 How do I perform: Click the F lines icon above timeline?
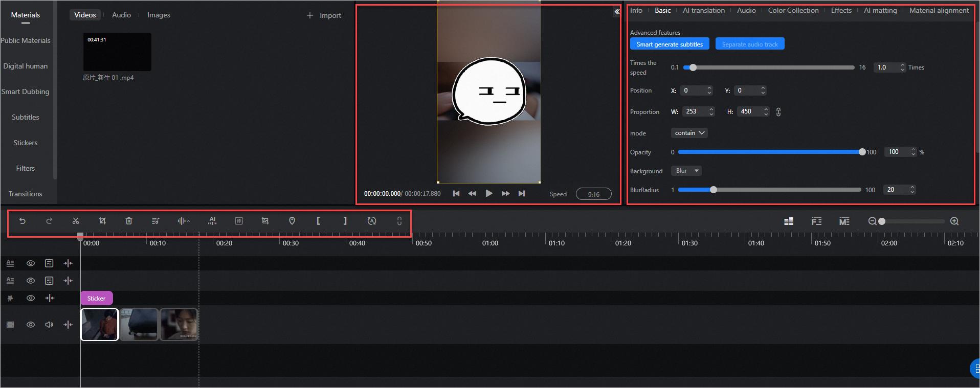pos(816,221)
